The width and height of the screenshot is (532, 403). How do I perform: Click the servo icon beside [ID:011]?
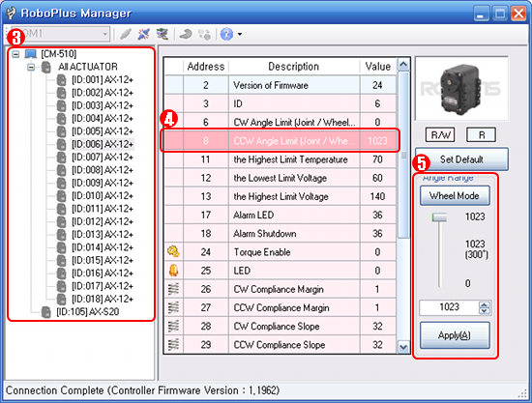[x=61, y=209]
